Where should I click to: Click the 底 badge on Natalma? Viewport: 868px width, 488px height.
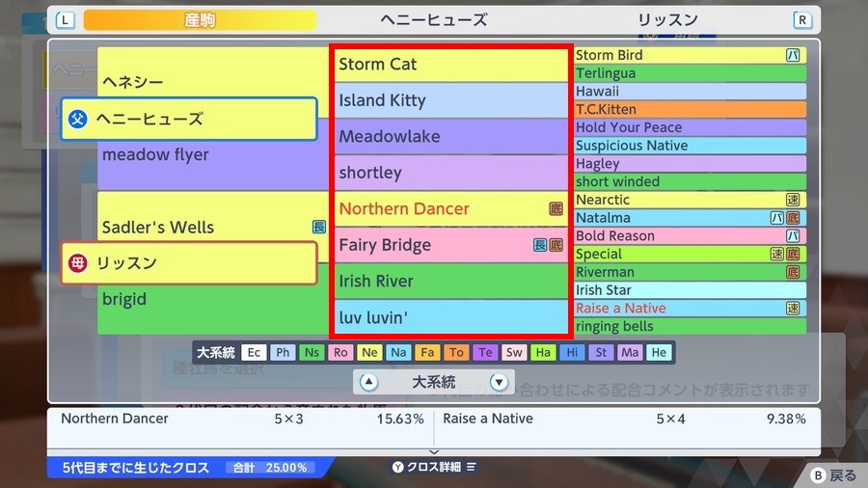pyautogui.click(x=793, y=218)
